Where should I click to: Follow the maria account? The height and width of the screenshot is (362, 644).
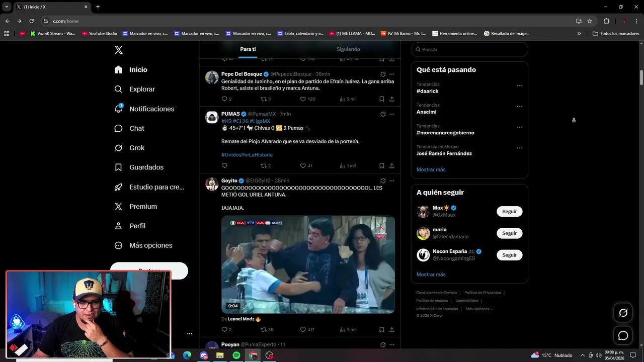click(509, 233)
